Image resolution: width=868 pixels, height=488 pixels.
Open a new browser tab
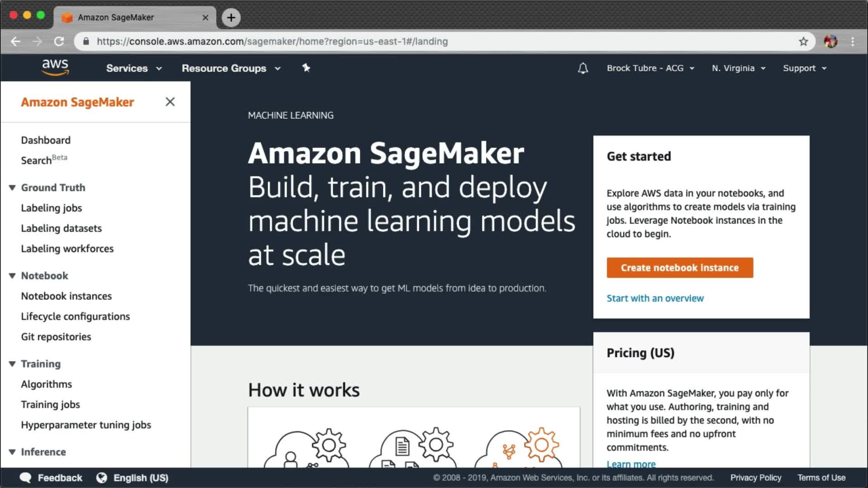[231, 18]
